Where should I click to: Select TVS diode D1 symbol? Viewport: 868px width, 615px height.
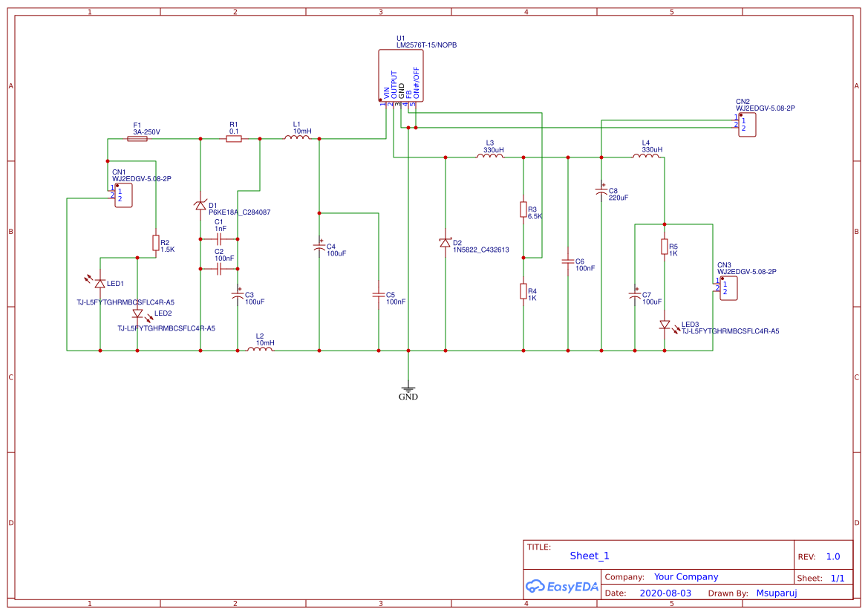tap(200, 205)
